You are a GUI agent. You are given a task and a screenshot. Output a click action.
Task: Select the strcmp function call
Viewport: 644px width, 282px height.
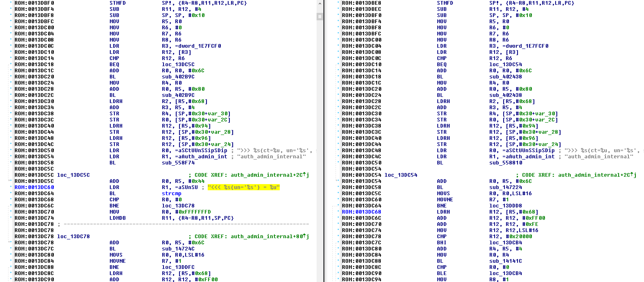coord(171,193)
